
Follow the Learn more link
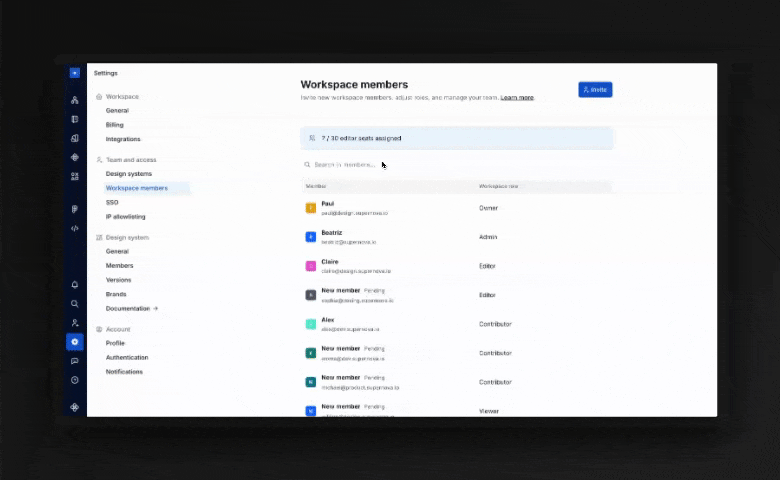pyautogui.click(x=517, y=98)
